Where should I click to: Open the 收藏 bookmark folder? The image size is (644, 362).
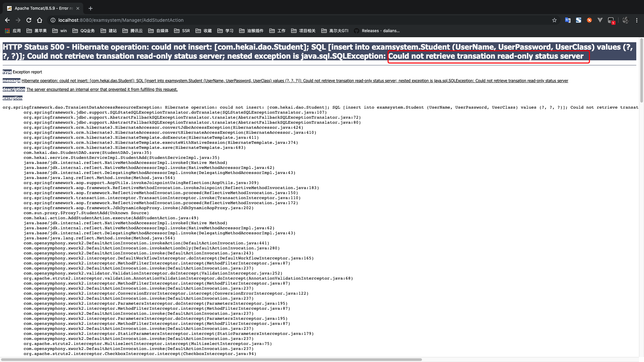click(x=204, y=31)
